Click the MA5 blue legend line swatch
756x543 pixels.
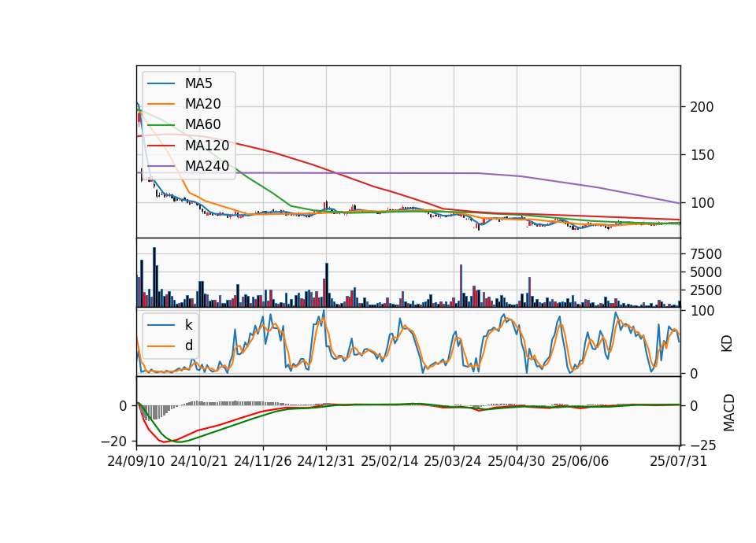(161, 84)
